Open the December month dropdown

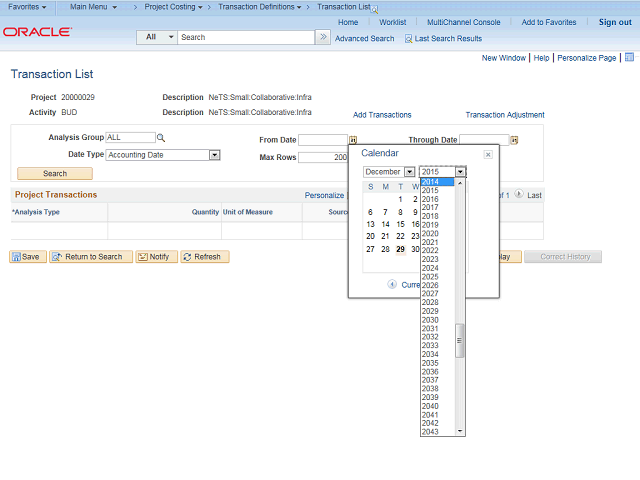tap(408, 172)
